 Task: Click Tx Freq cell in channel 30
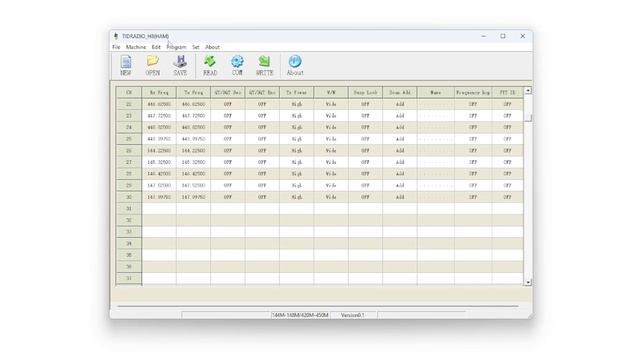point(193,197)
